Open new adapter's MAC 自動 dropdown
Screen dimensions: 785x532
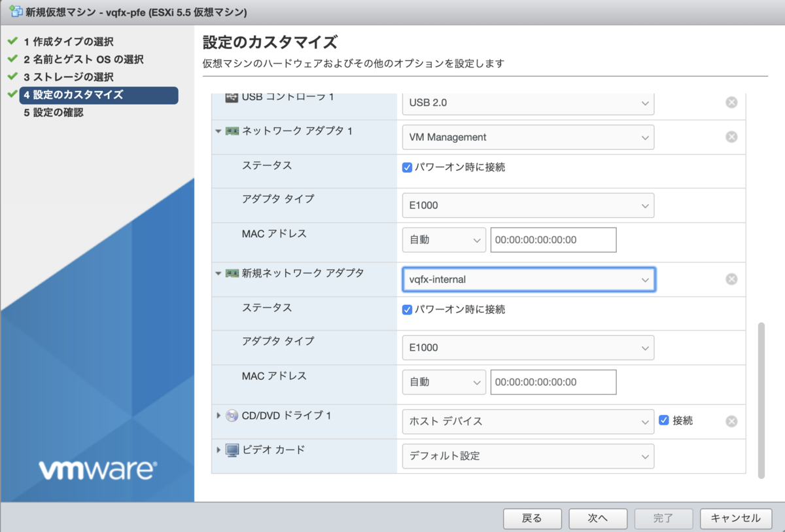click(x=444, y=382)
